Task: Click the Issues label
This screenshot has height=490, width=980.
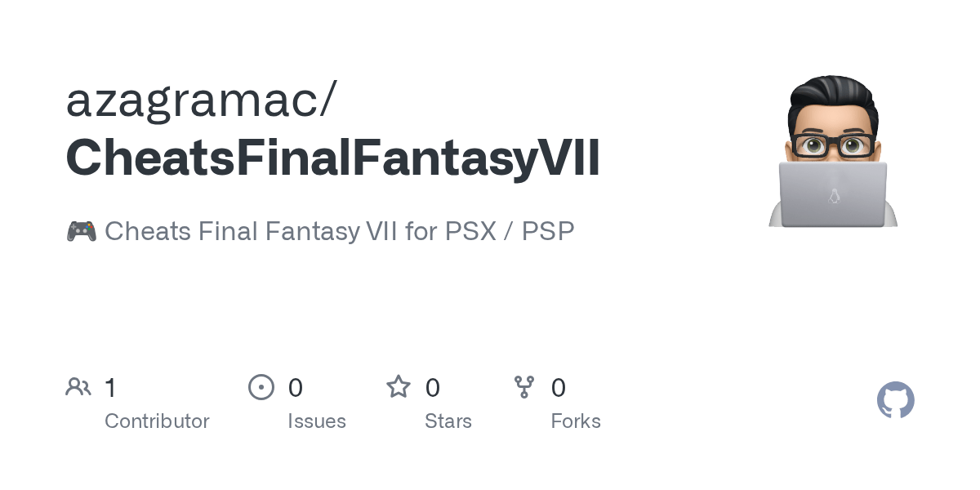Action: pyautogui.click(x=317, y=421)
